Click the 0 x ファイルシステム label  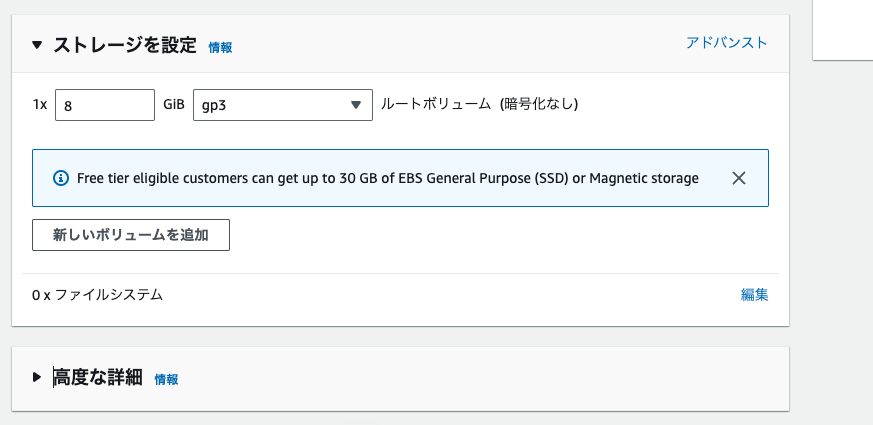click(x=97, y=295)
